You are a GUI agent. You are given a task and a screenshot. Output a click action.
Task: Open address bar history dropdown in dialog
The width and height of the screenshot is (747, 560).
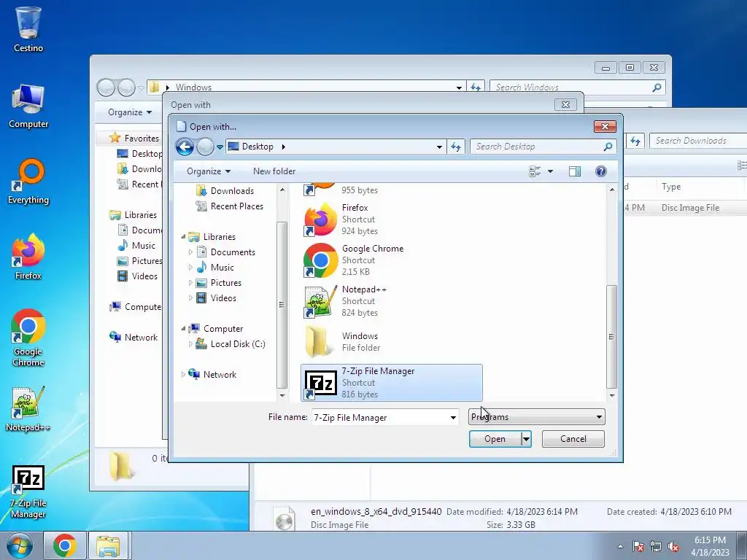439,147
